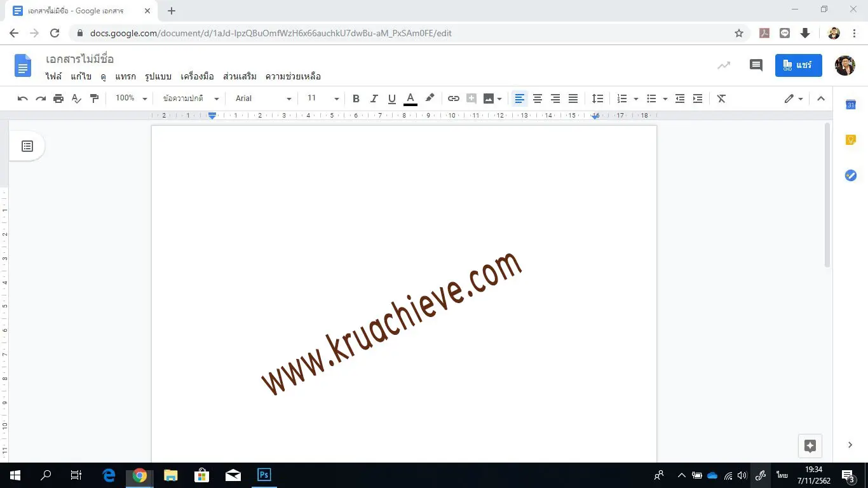Open a new browser tab
This screenshot has height=488, width=868.
tap(172, 11)
